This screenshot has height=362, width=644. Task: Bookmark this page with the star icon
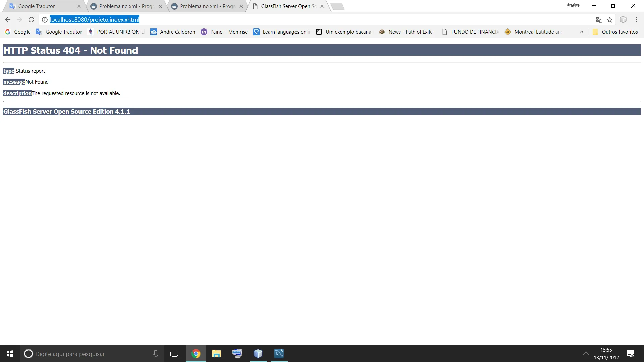point(610,20)
